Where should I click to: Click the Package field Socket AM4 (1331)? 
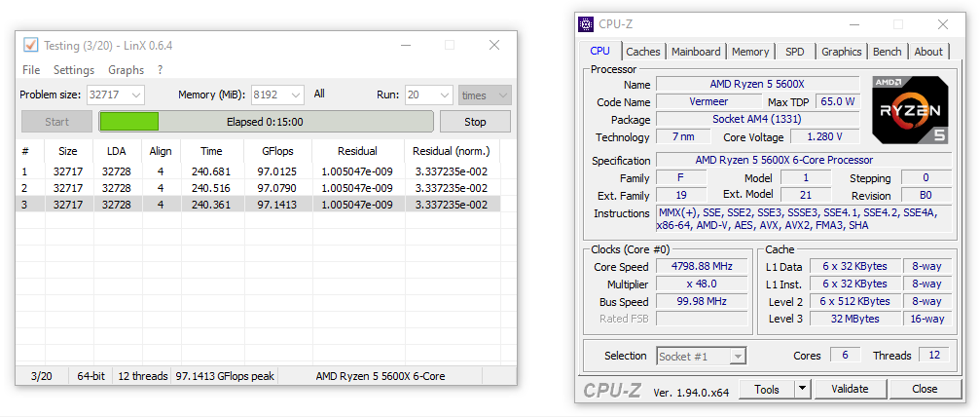tap(758, 119)
